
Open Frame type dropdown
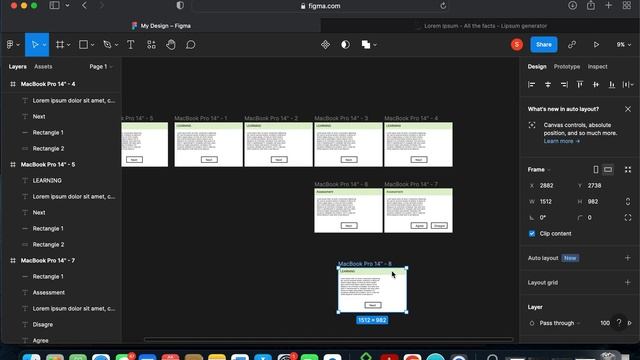(x=539, y=169)
